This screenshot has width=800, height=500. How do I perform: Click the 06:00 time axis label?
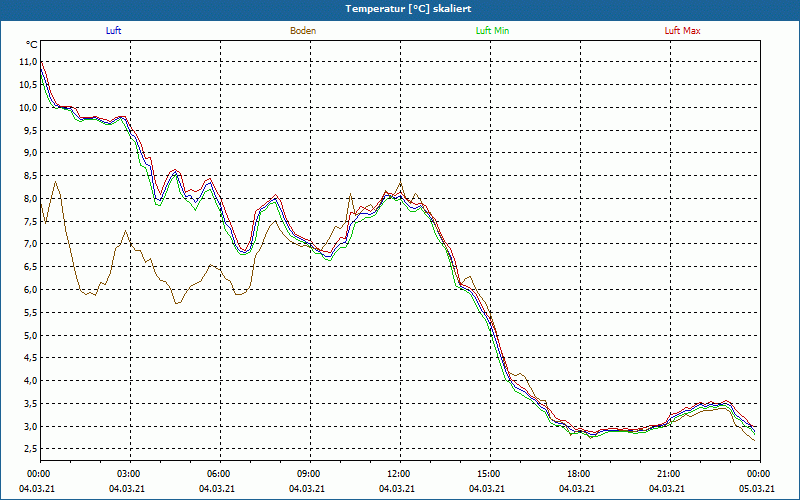click(220, 474)
